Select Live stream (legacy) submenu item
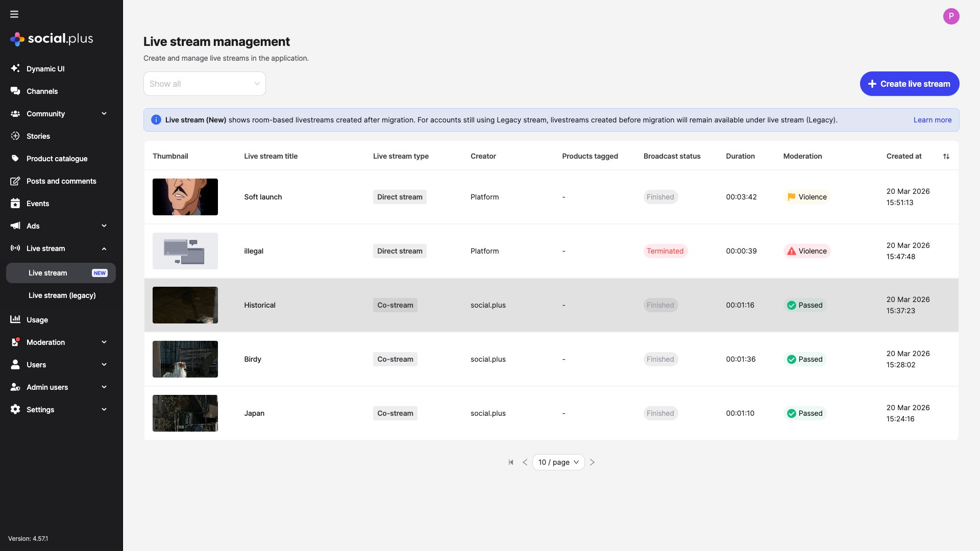This screenshot has height=551, width=980. coord(62,295)
